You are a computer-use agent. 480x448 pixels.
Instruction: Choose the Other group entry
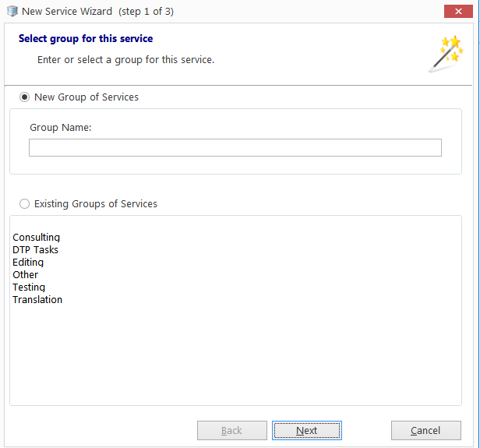[x=26, y=274]
